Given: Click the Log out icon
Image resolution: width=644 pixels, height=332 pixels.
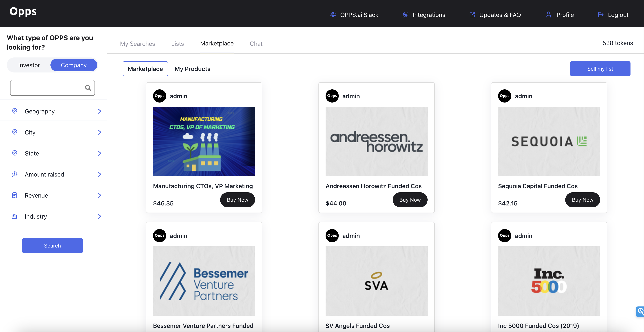Looking at the screenshot, I should [601, 14].
